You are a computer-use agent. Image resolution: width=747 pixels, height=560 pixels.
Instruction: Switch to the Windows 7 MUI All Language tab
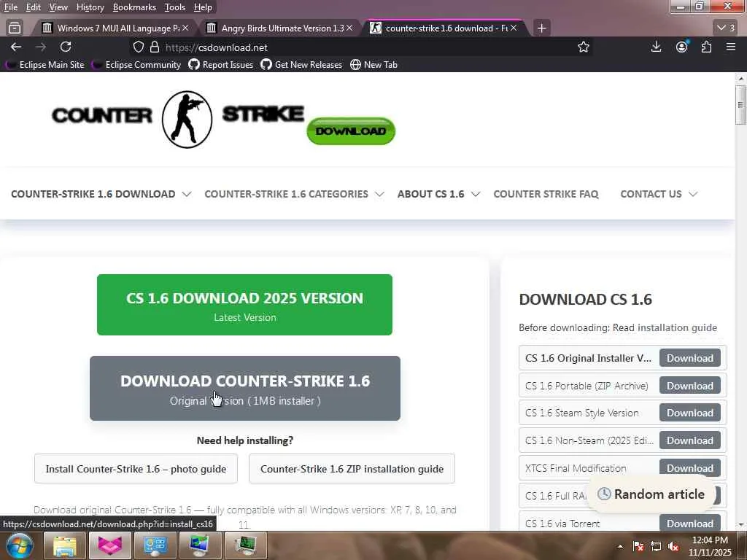tap(113, 28)
